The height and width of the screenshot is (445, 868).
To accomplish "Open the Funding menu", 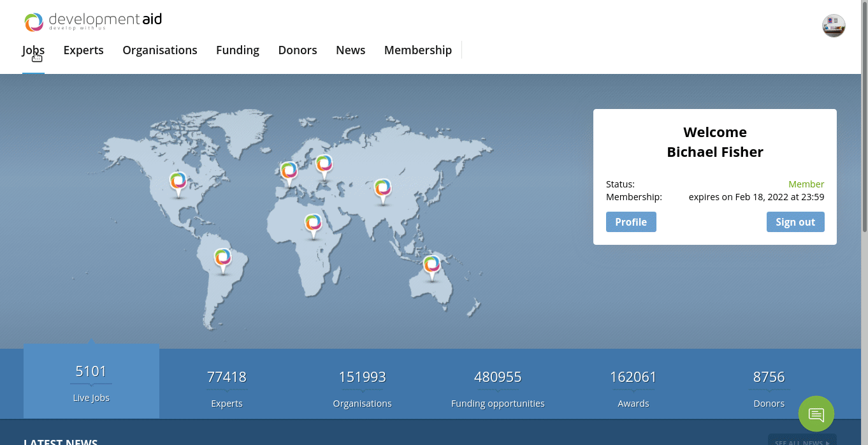I will point(238,50).
